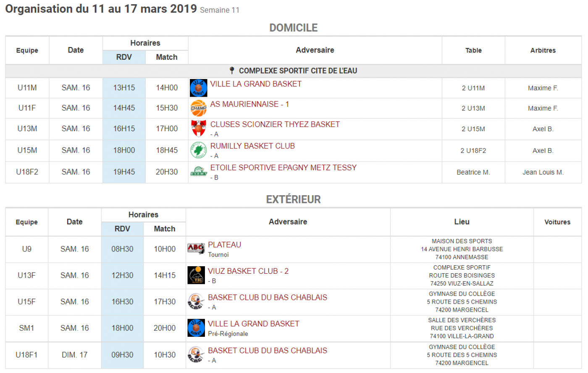Click the ABC logo beside Plateau
The width and height of the screenshot is (588, 373).
tap(196, 249)
